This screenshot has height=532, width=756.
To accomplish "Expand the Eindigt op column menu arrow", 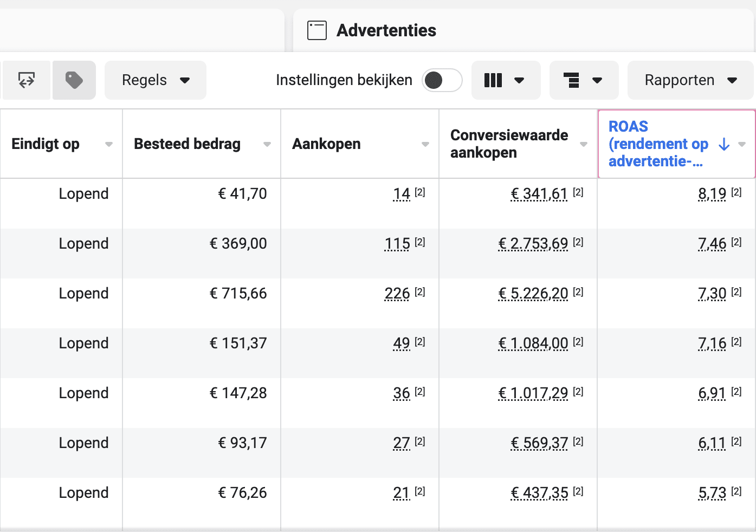I will tap(109, 144).
